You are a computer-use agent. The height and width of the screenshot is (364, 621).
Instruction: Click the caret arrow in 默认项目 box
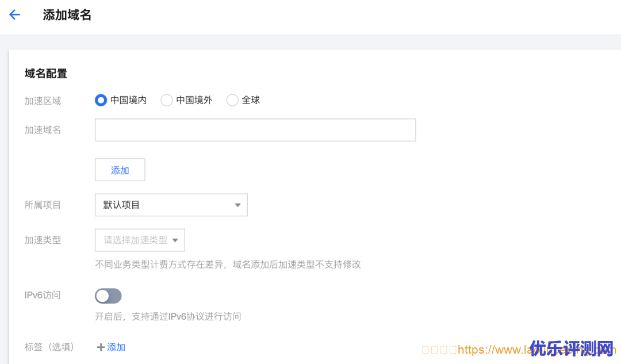237,205
